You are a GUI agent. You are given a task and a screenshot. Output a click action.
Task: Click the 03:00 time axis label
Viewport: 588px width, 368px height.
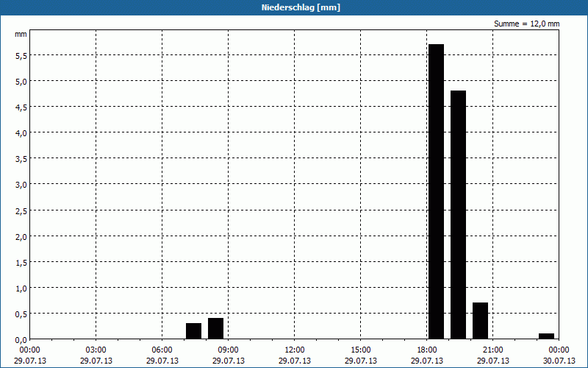(96, 350)
